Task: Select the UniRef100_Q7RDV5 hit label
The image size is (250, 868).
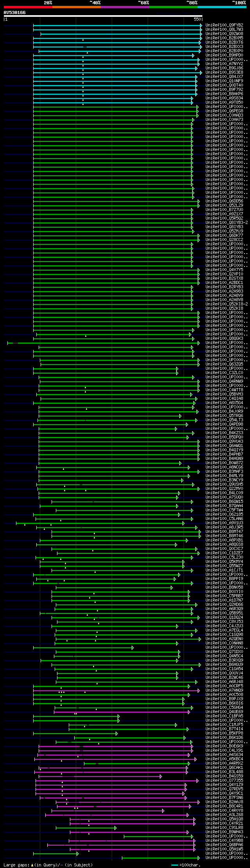Action: click(224, 789)
